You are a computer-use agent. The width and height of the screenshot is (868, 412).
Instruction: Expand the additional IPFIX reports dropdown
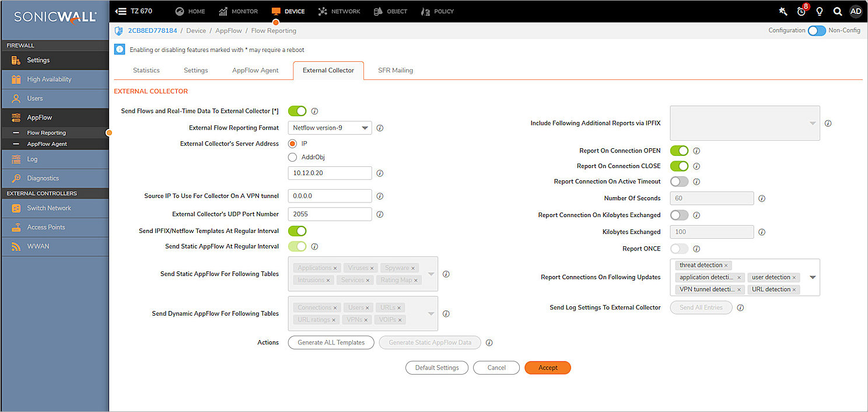813,123
